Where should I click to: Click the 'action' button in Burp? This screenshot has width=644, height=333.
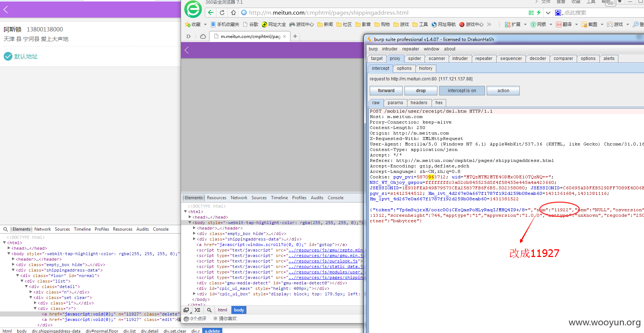503,91
